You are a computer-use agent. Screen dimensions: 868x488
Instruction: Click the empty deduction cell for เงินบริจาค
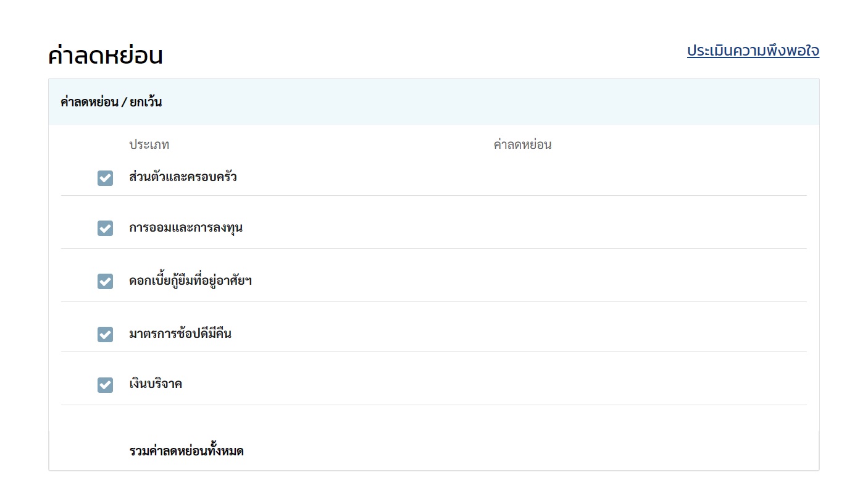pos(522,385)
